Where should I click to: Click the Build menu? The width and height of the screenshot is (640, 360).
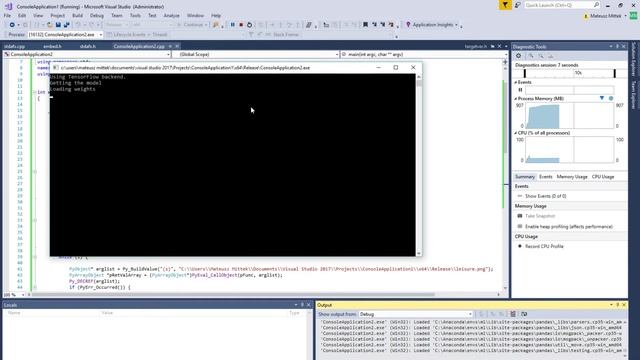click(77, 16)
